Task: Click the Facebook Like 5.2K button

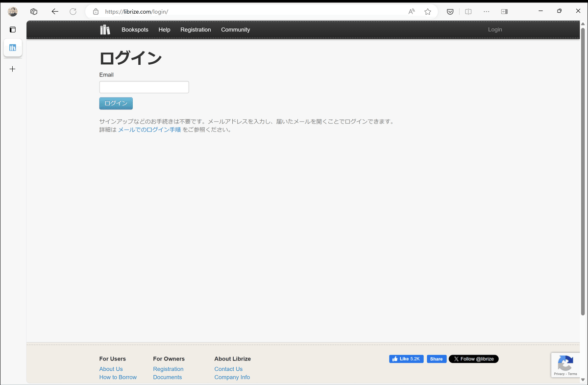Action: [406, 359]
